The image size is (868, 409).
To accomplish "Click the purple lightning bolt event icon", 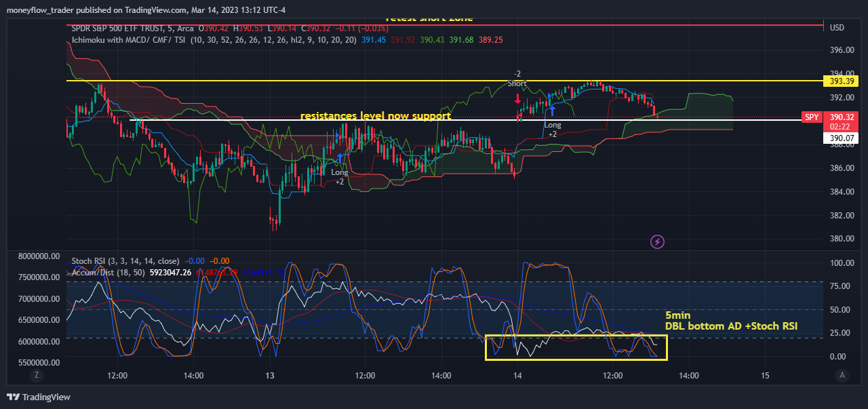I will [656, 241].
